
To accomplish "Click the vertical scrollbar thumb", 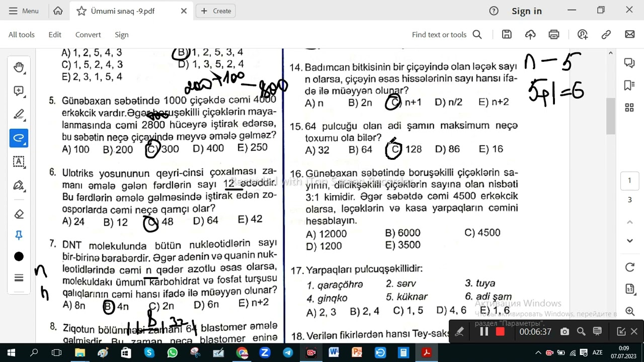I will click(611, 116).
